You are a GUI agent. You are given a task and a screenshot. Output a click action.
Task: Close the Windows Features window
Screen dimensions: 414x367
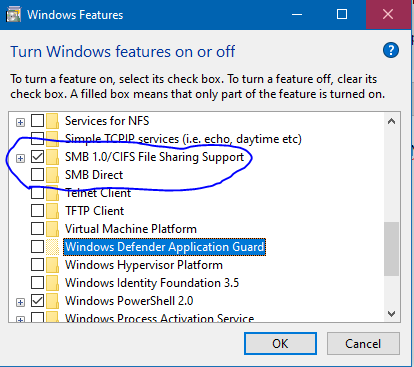tap(388, 15)
